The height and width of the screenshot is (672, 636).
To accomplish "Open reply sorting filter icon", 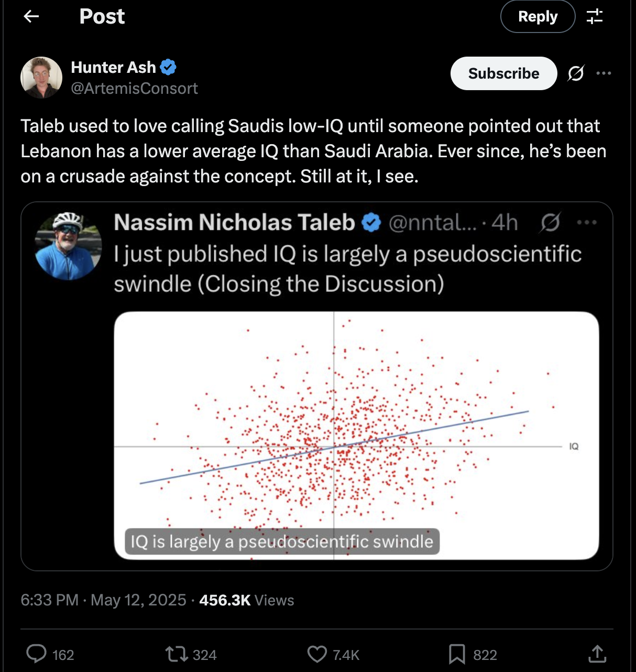I will (x=595, y=17).
